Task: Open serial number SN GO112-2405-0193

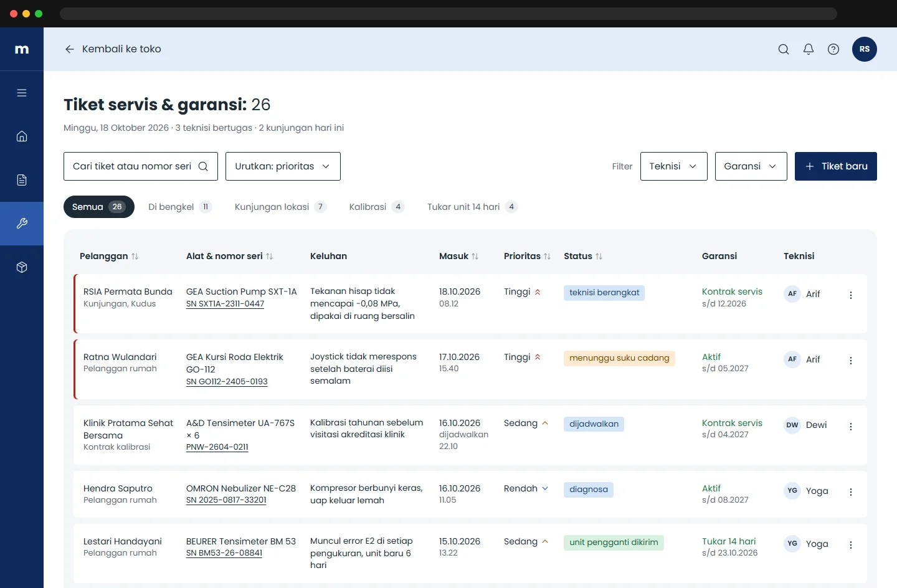Action: (227, 382)
